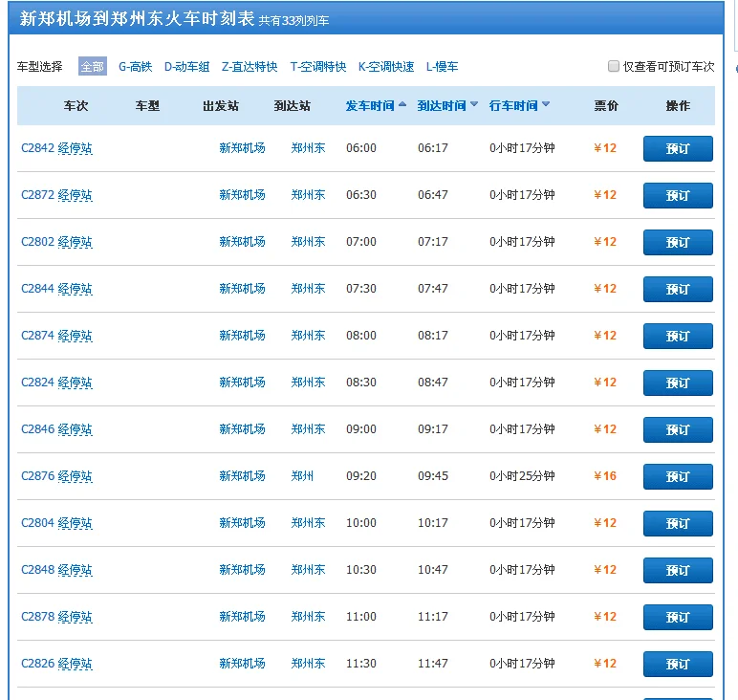
Task: Open train number C2876 link
Action: 37,476
